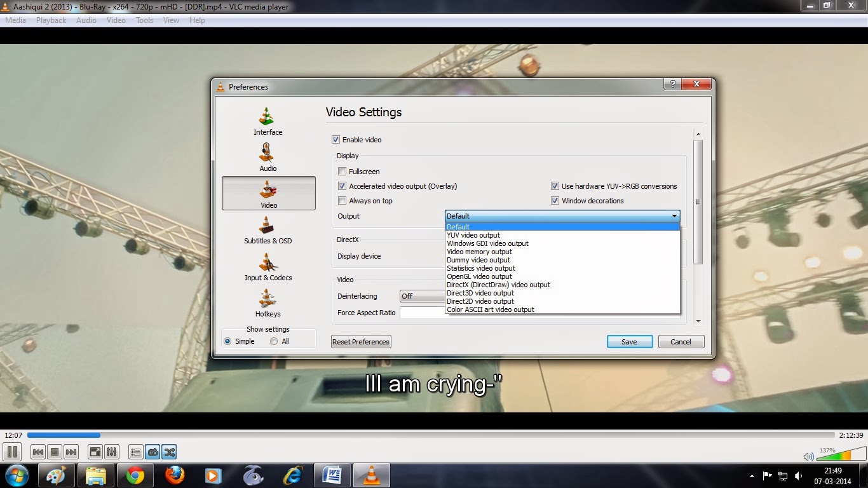Viewport: 868px width, 488px height.
Task: Choose Windows GDI video output option
Action: (x=562, y=243)
